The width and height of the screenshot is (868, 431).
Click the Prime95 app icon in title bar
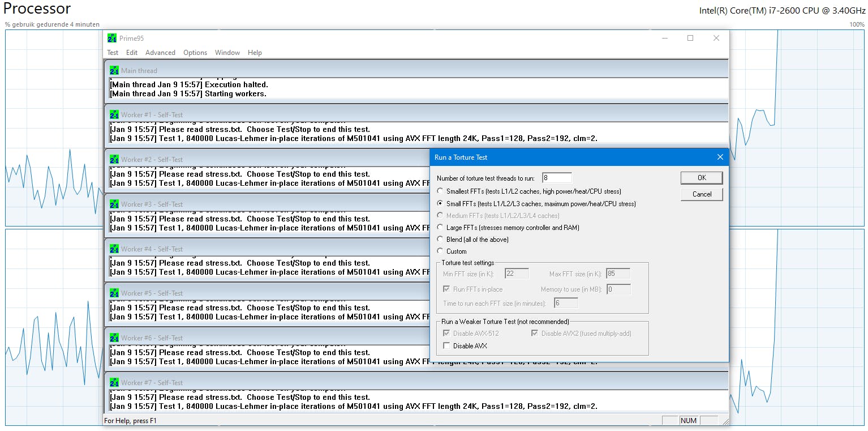point(112,38)
